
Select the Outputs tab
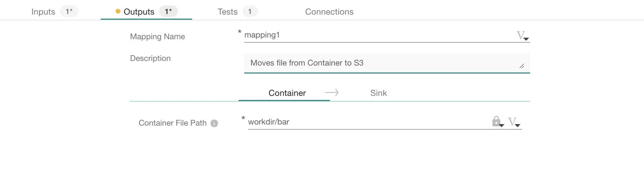139,12
